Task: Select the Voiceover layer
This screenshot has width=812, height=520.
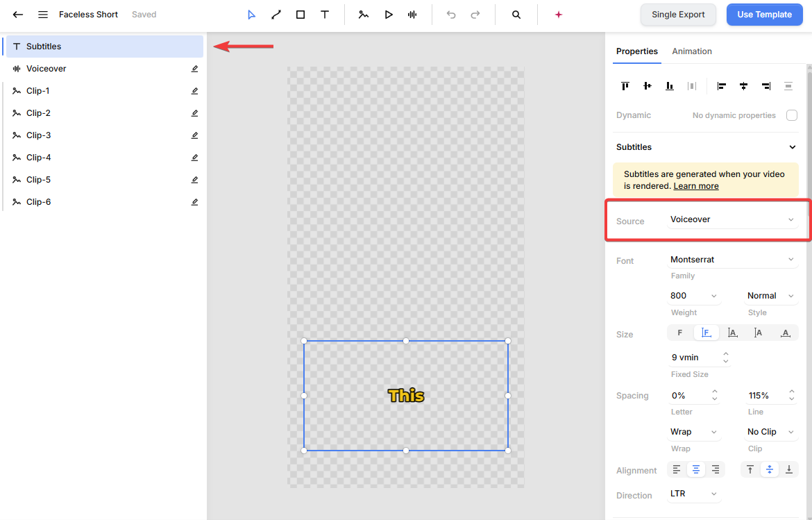Action: 105,68
